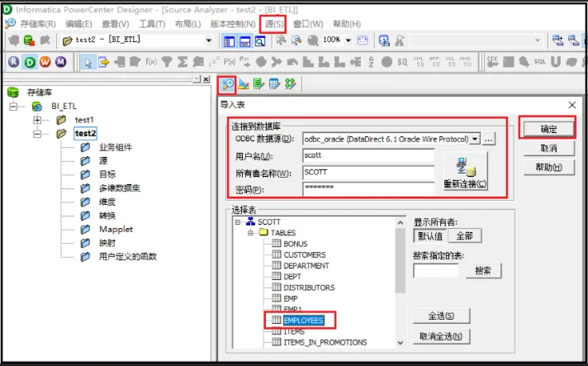Click the link columns arrow icon

(x=103, y=62)
